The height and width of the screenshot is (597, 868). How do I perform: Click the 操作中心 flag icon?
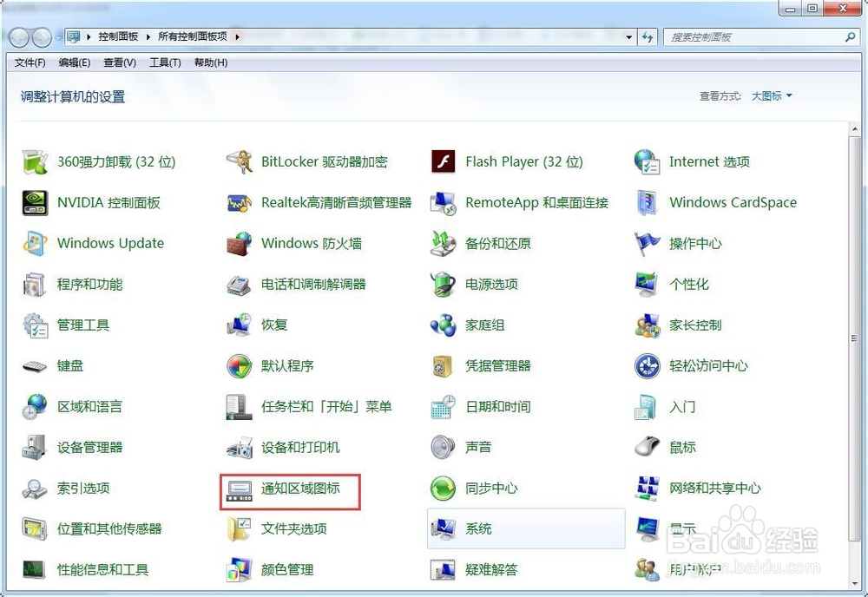[648, 244]
